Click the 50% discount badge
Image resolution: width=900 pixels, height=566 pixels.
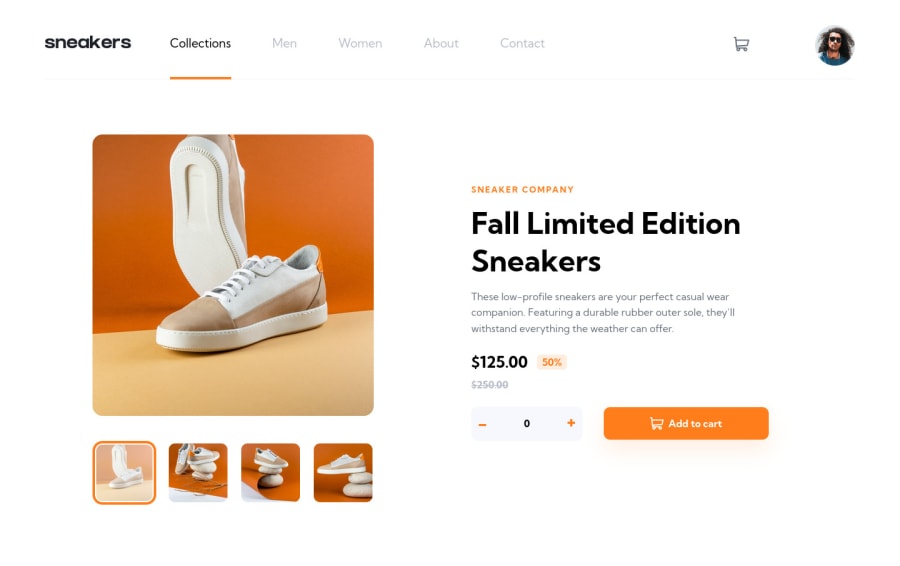(552, 362)
